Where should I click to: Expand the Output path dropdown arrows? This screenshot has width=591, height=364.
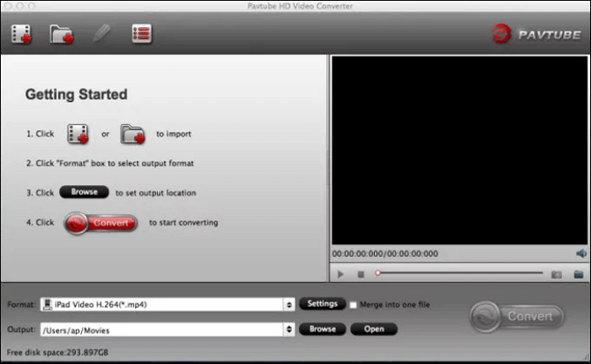click(x=289, y=329)
